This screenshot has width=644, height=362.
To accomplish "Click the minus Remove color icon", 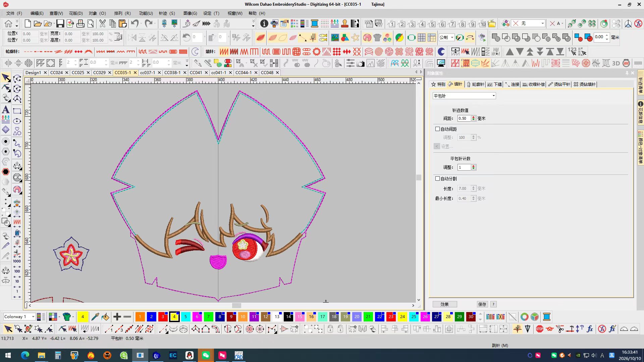I will [x=127, y=317].
